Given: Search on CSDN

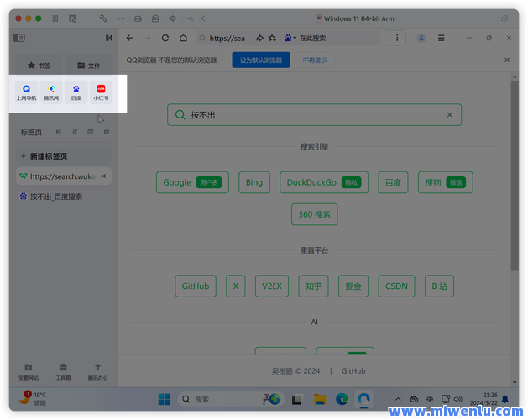Looking at the screenshot, I should pos(396,286).
